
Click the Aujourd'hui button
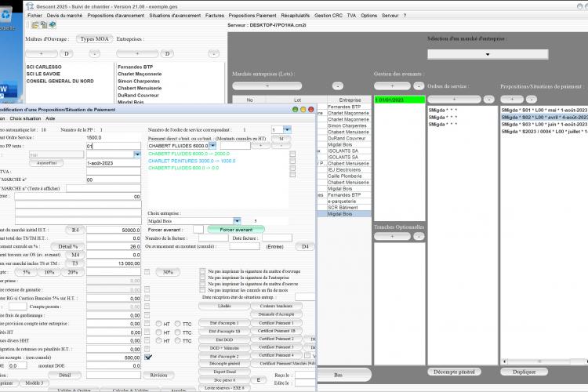tap(46, 163)
